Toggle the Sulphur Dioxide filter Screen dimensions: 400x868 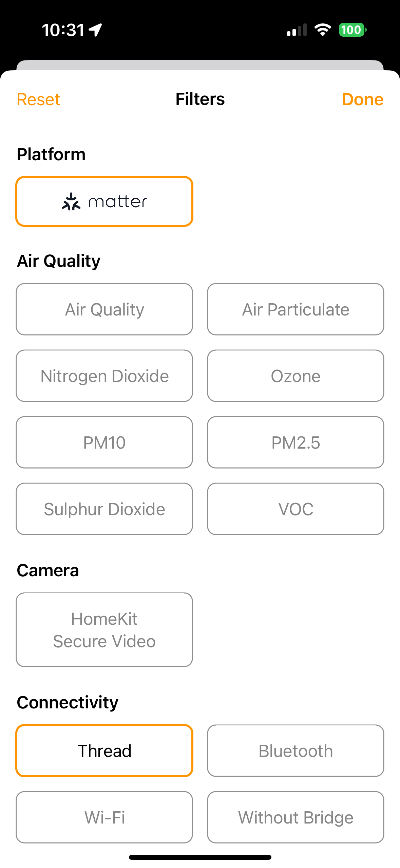coord(104,509)
